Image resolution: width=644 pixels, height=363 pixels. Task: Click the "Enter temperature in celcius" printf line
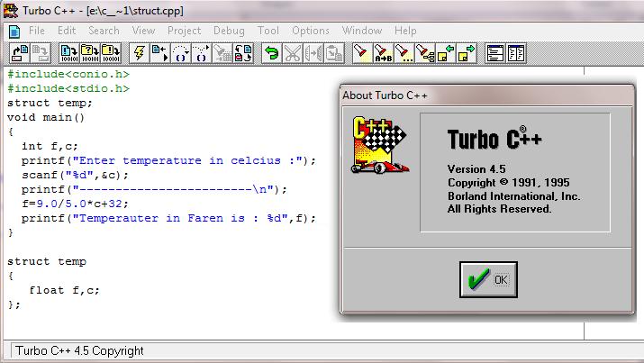(168, 160)
